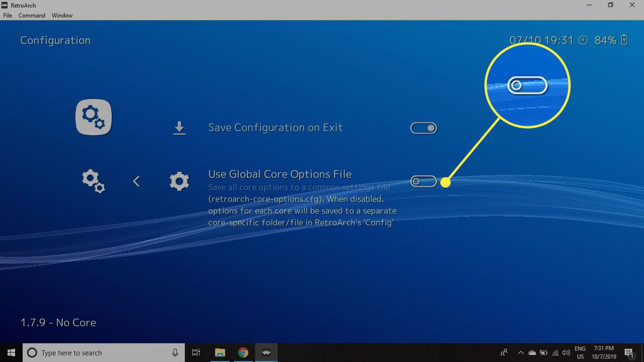Open the Action Center notifications icon
644x362 pixels.
tap(629, 353)
